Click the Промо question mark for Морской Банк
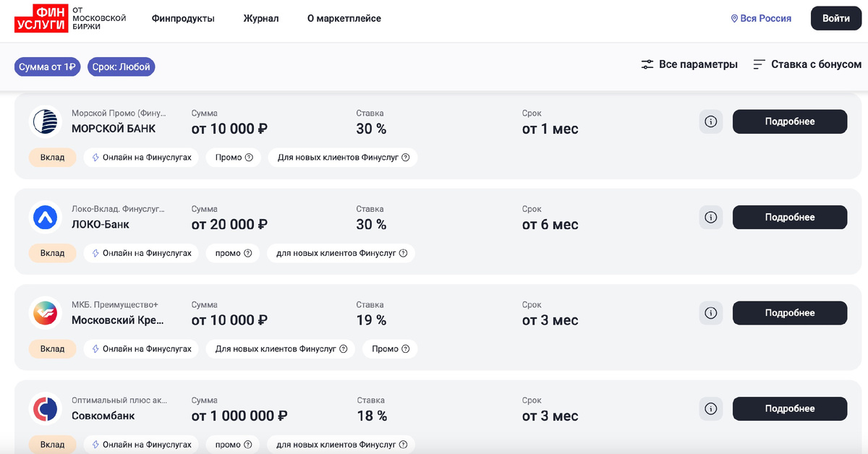The image size is (868, 454). pos(249,158)
